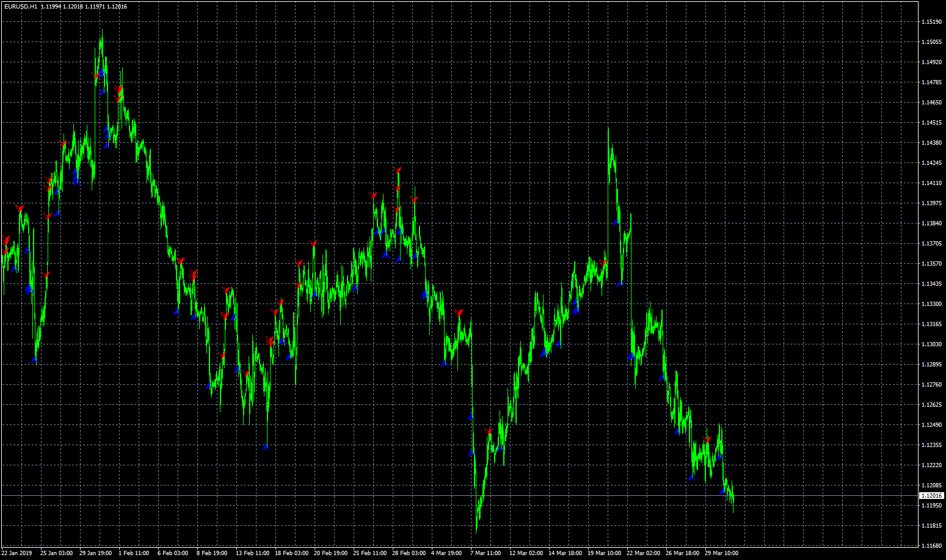This screenshot has height=560, width=946.
Task: Click the open value 1.11994 in header
Action: (51, 6)
